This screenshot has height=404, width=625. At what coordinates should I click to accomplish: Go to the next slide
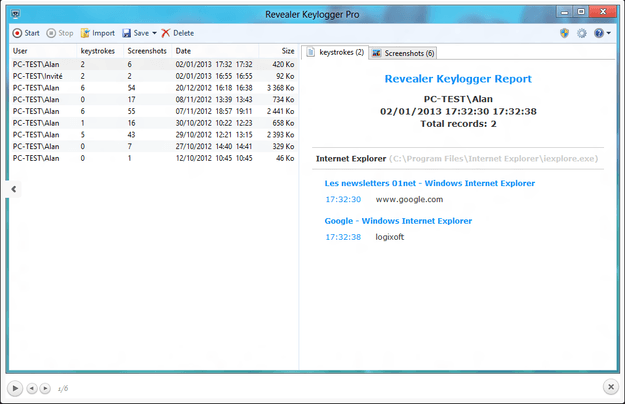[x=45, y=388]
